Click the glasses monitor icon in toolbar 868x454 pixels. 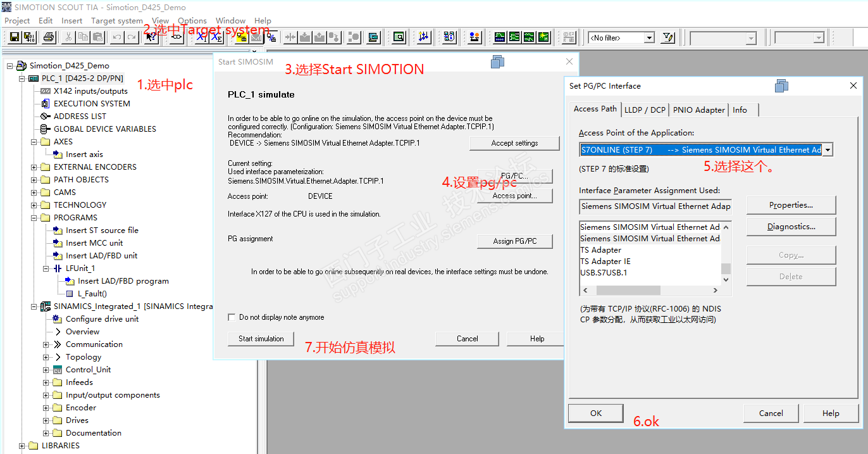click(x=177, y=37)
